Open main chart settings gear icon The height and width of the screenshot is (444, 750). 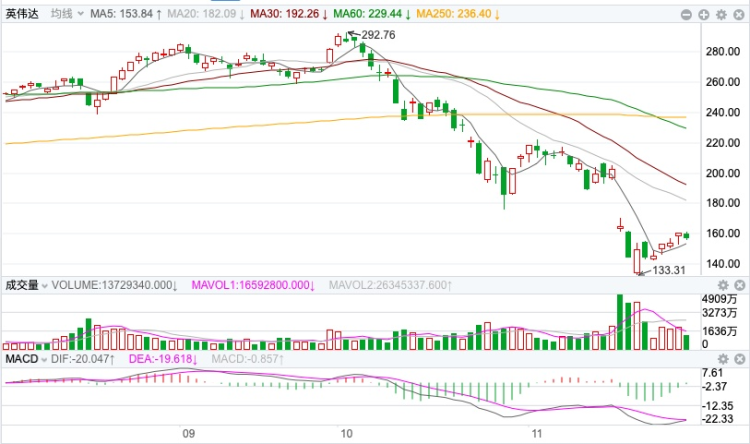tap(721, 15)
